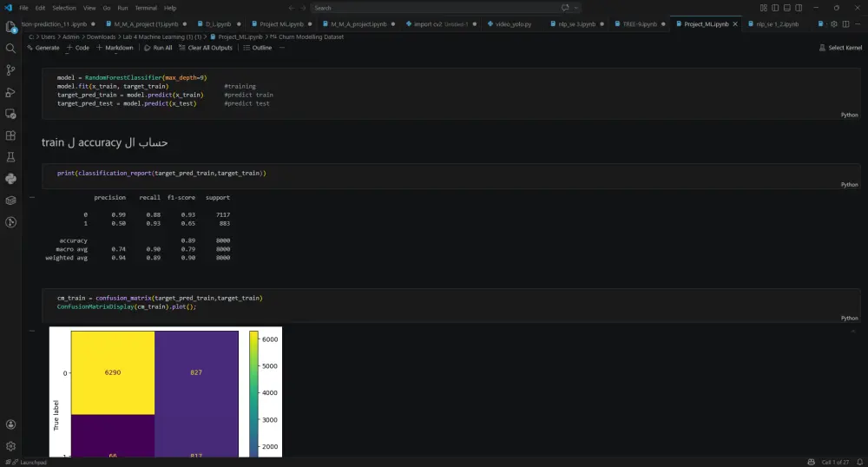Viewport: 868px width, 467px height.
Task: Toggle the bottom panel visibility
Action: point(786,8)
